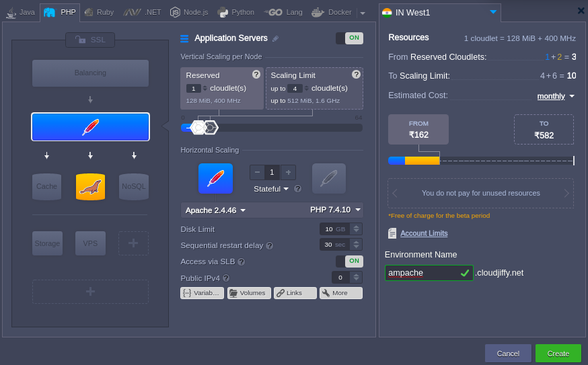Open the GO Lang tab
This screenshot has height=365, width=588.
(283, 12)
